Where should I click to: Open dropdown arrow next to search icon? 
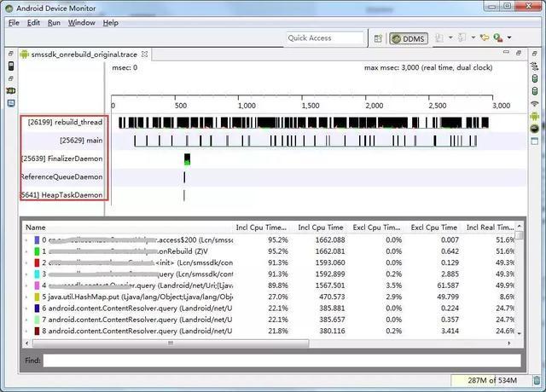point(509,37)
